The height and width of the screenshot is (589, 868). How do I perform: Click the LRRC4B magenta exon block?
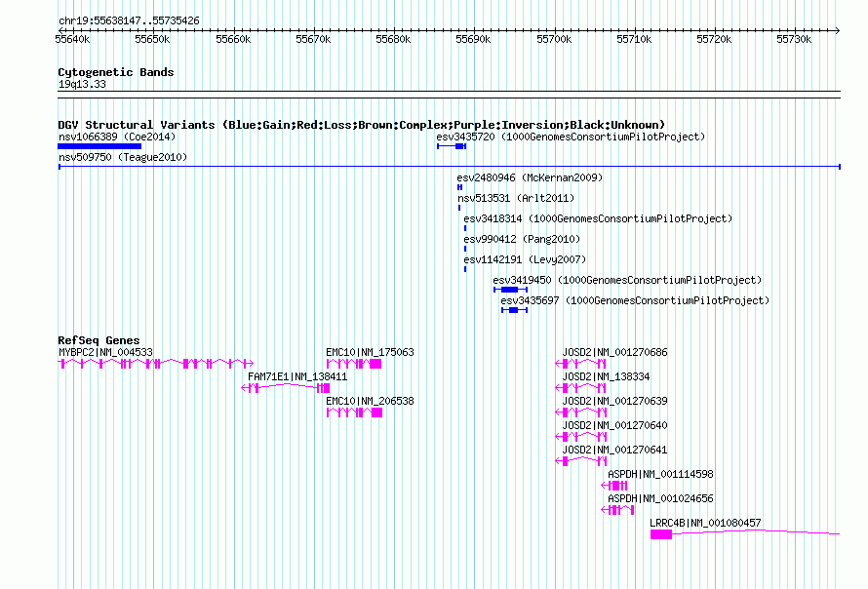point(661,534)
